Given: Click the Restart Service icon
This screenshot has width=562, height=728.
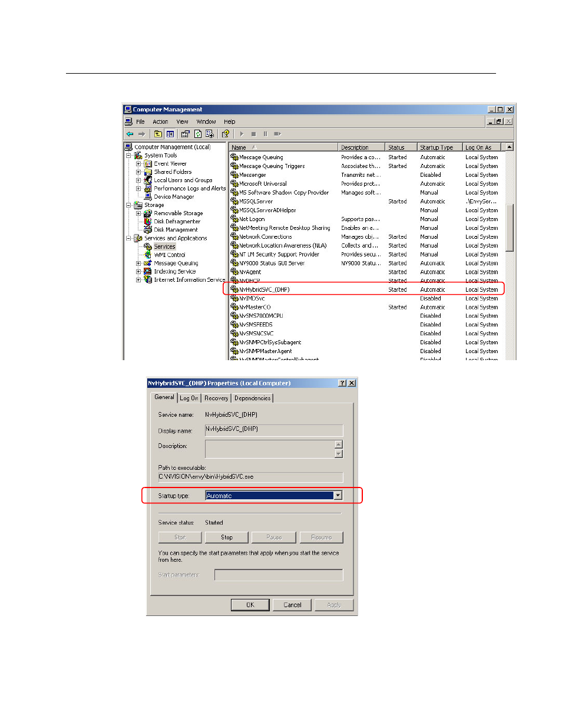Looking at the screenshot, I should click(277, 134).
